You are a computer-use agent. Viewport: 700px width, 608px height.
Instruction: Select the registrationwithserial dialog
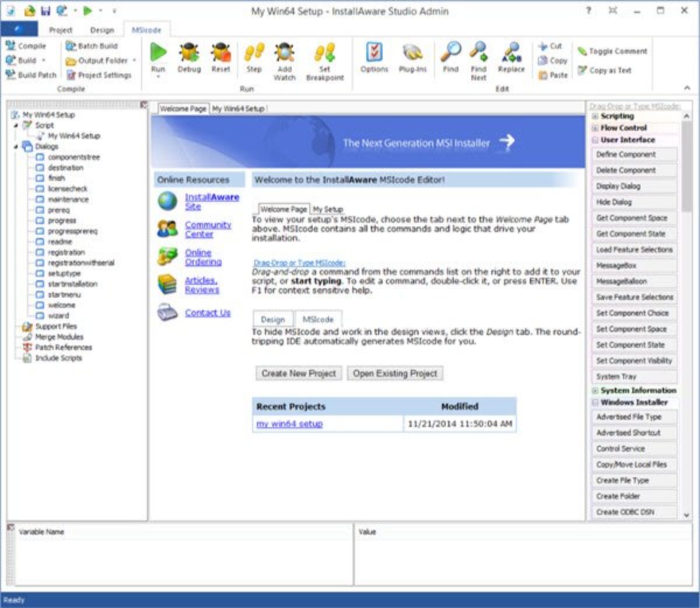[x=81, y=263]
